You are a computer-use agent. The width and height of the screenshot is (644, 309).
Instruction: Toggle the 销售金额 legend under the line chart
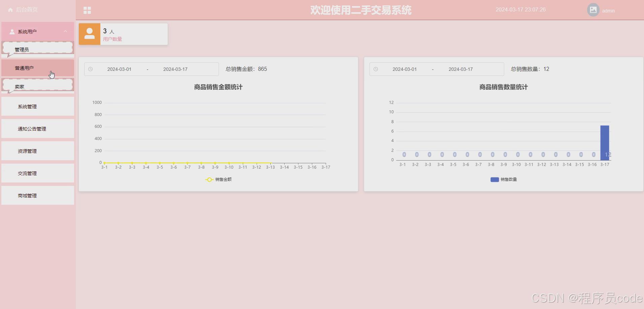pyautogui.click(x=218, y=179)
